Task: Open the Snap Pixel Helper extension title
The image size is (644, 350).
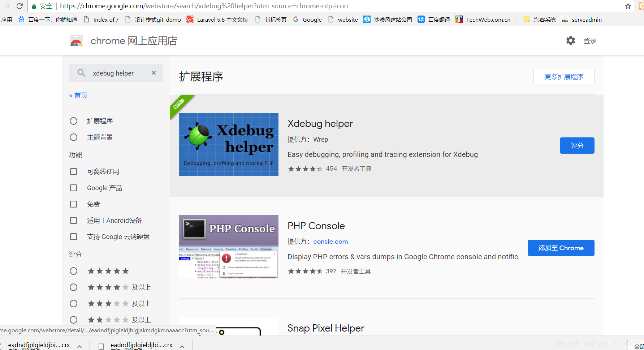Action: point(326,328)
